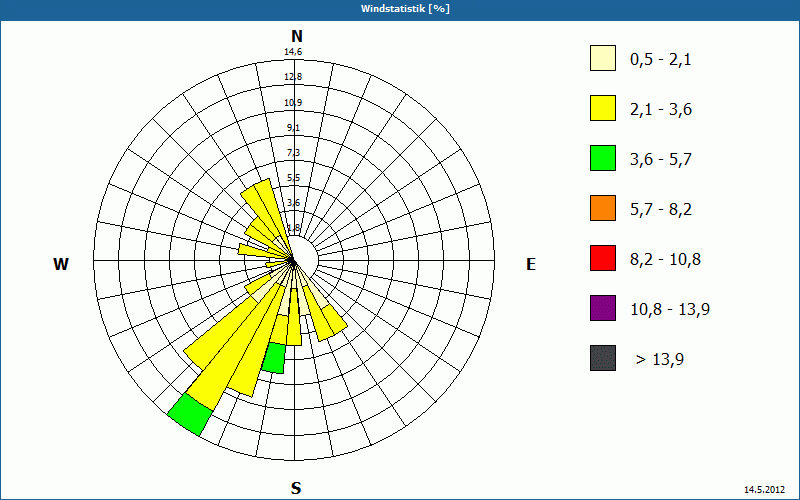Click the 3,6 ring scale value
800x500 pixels.
pyautogui.click(x=293, y=203)
